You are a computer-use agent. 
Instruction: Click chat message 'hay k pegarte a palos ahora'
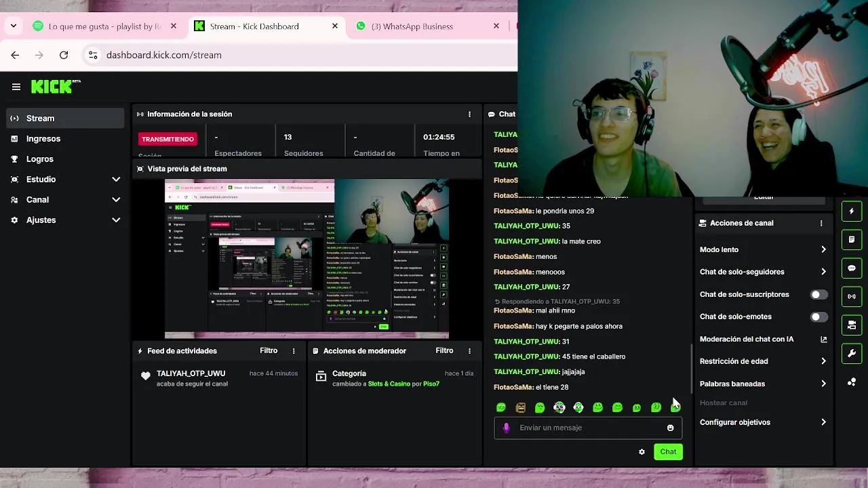(579, 327)
